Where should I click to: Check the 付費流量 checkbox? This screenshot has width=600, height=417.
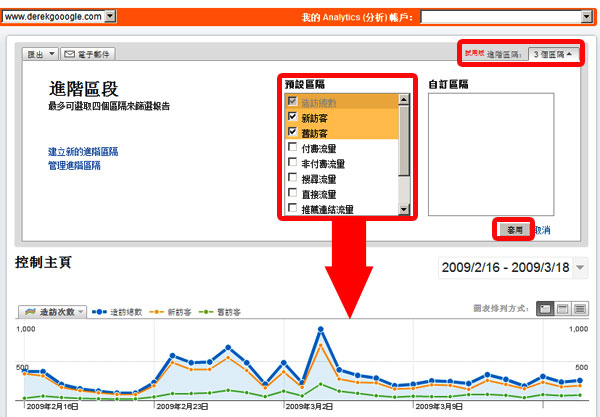(x=292, y=147)
